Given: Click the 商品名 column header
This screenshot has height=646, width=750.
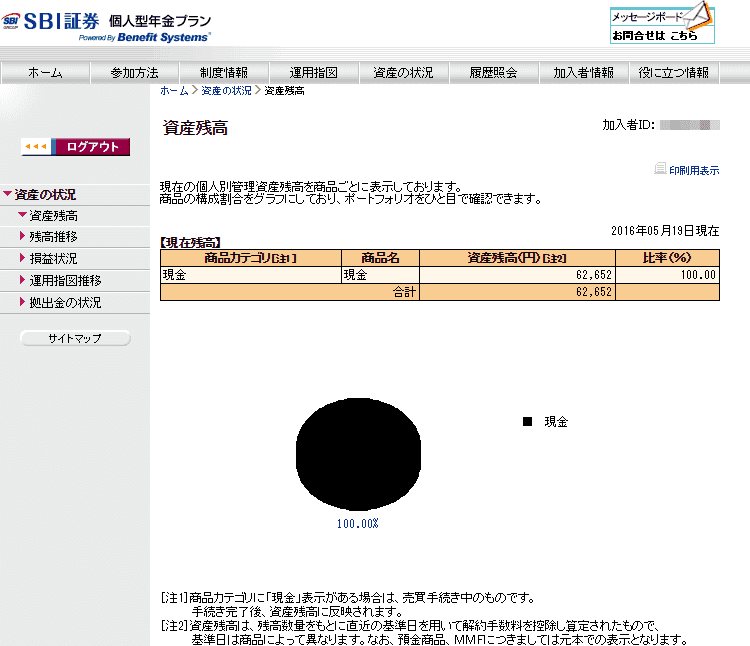Looking at the screenshot, I should click(x=380, y=258).
